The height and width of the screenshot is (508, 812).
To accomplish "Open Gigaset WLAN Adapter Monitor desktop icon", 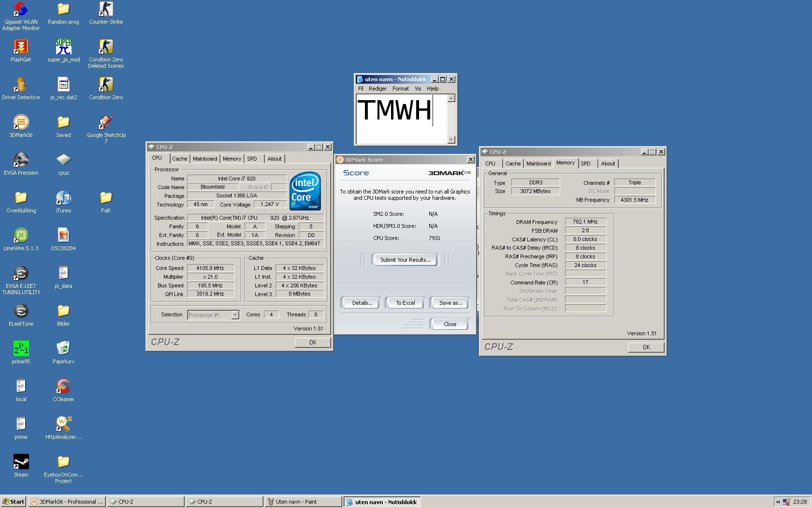I will tap(21, 16).
